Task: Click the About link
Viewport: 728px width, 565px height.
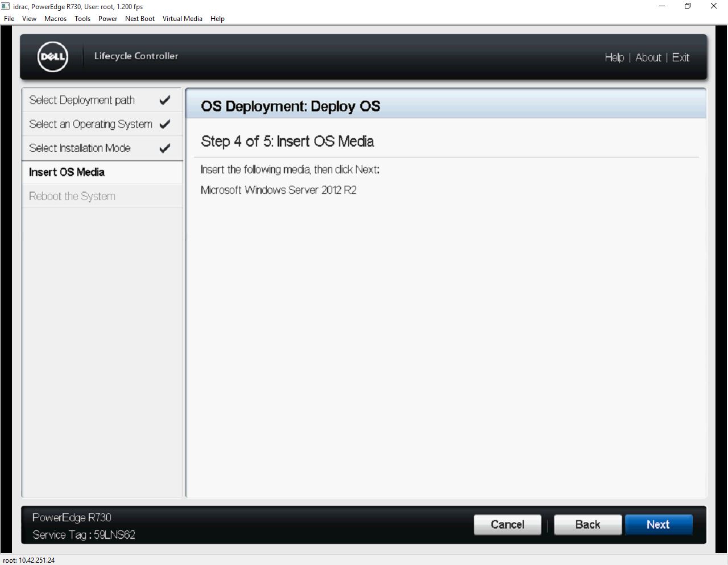Action: pos(648,57)
